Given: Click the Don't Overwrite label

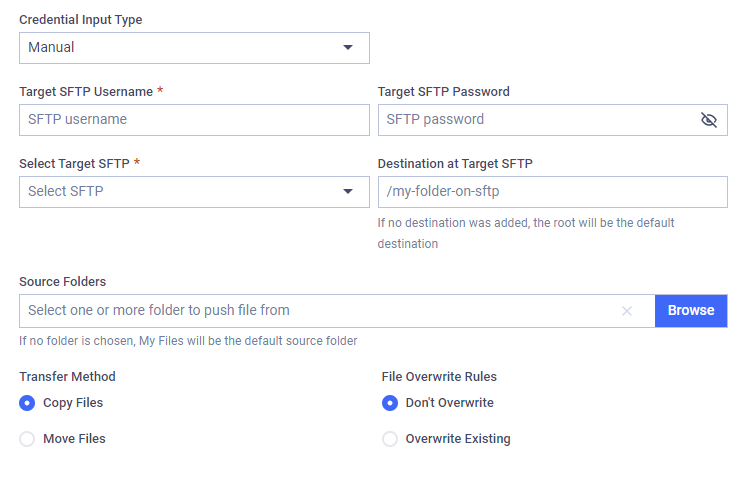Looking at the screenshot, I should (450, 403).
